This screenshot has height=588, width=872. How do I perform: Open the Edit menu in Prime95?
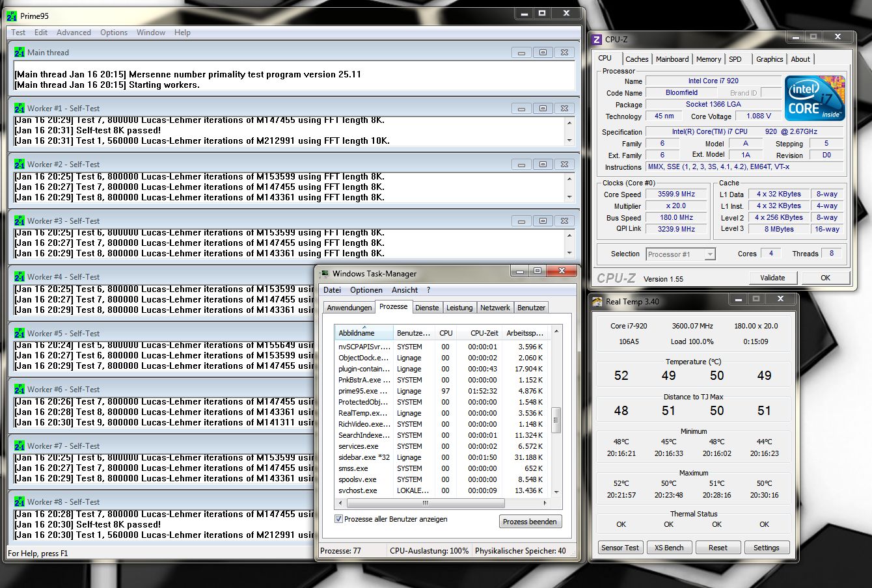tap(41, 33)
